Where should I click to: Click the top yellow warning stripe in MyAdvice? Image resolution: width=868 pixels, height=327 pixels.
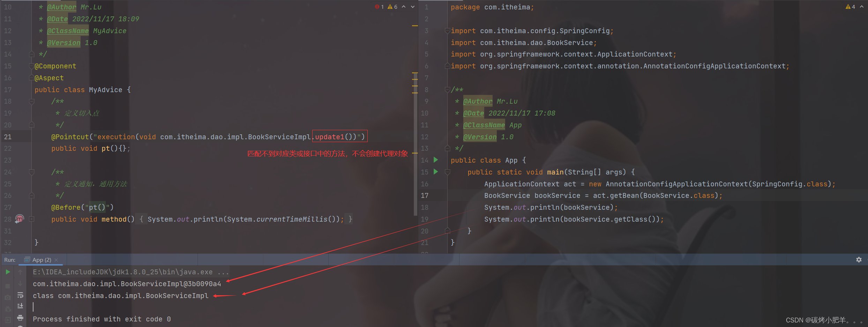pos(415,26)
